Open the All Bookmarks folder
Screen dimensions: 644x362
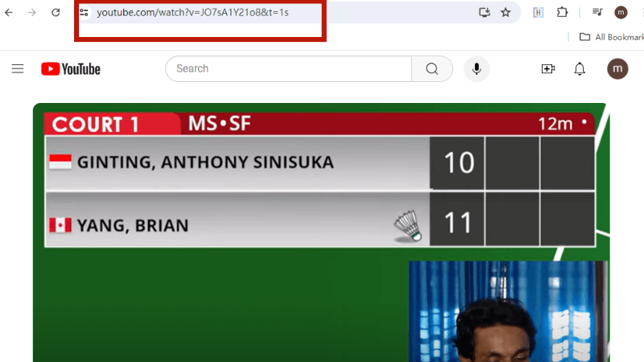(x=611, y=37)
